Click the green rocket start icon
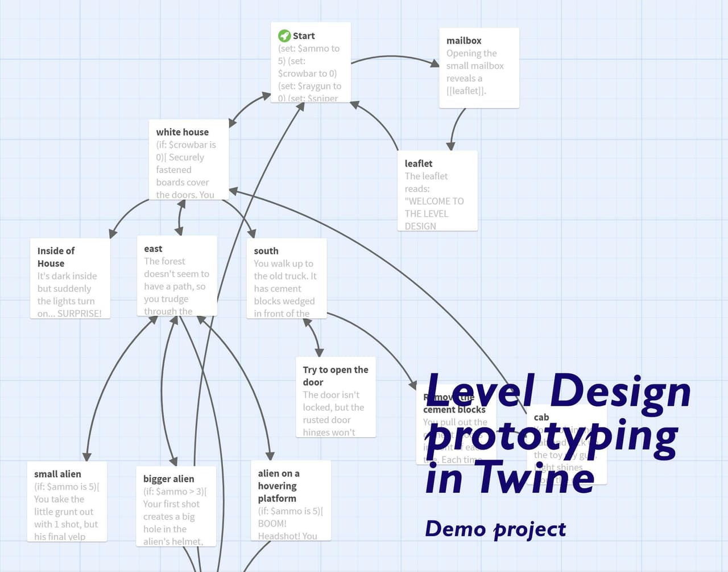 (284, 35)
